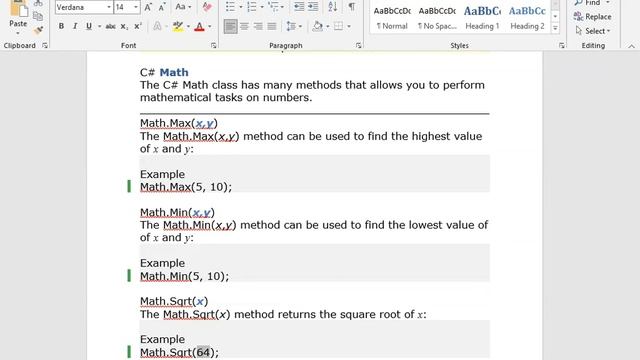This screenshot has width=640, height=360.
Task: Click the Shading paint bucket icon
Action: pyautogui.click(x=318, y=27)
